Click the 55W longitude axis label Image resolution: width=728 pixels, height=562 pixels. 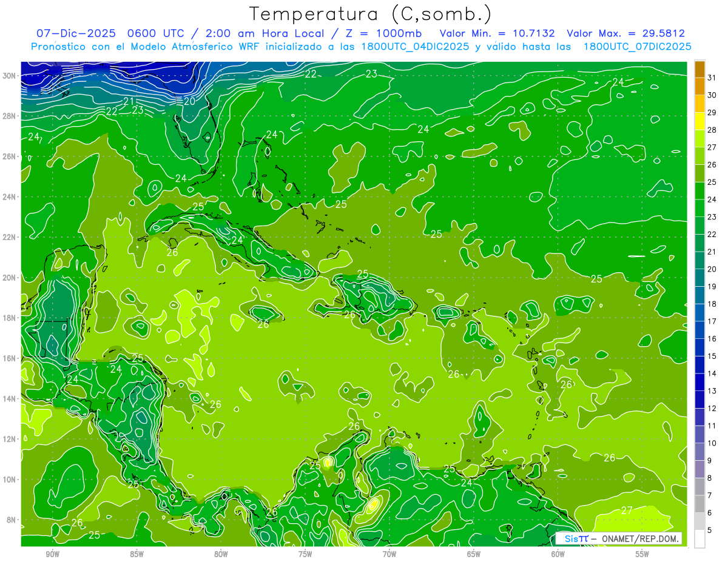[x=642, y=554]
